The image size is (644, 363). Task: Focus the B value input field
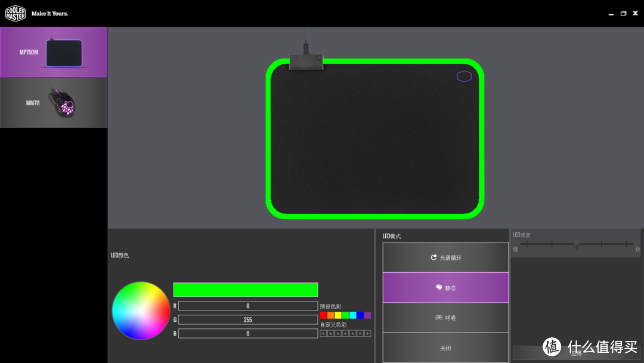pos(247,333)
